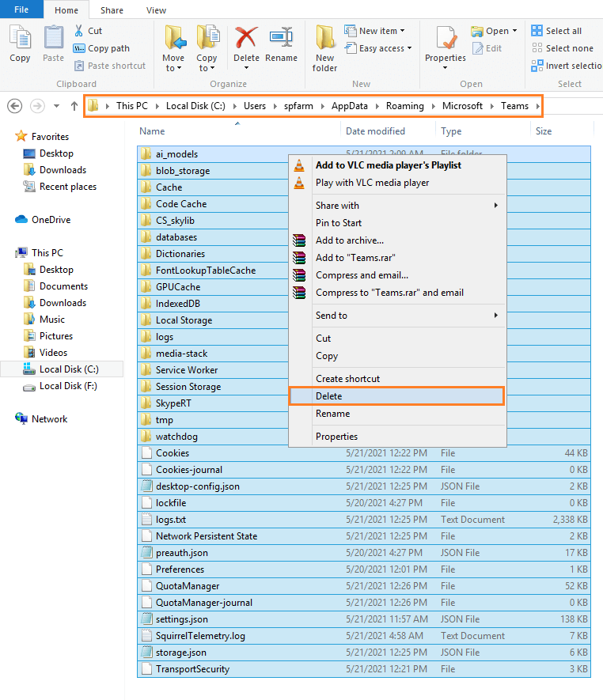The height and width of the screenshot is (700, 603).
Task: Click the Paste clipboard icon
Action: coord(53,44)
